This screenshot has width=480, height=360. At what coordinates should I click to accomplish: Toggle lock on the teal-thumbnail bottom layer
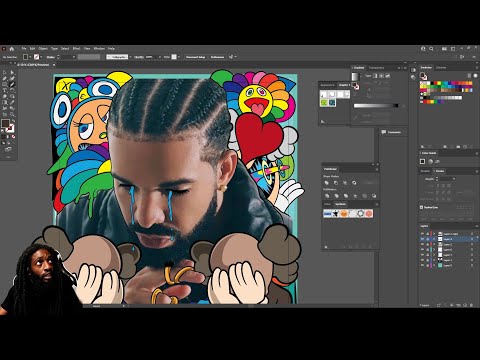pos(427,265)
